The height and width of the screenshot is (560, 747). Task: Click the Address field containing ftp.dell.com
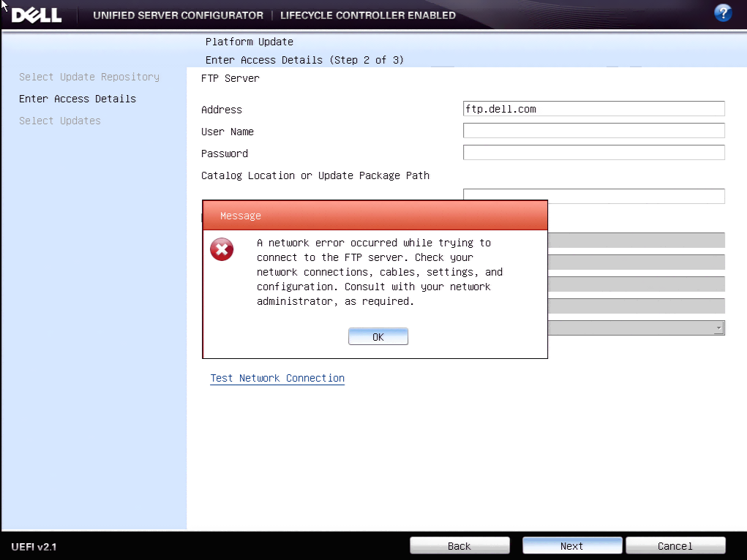(593, 108)
